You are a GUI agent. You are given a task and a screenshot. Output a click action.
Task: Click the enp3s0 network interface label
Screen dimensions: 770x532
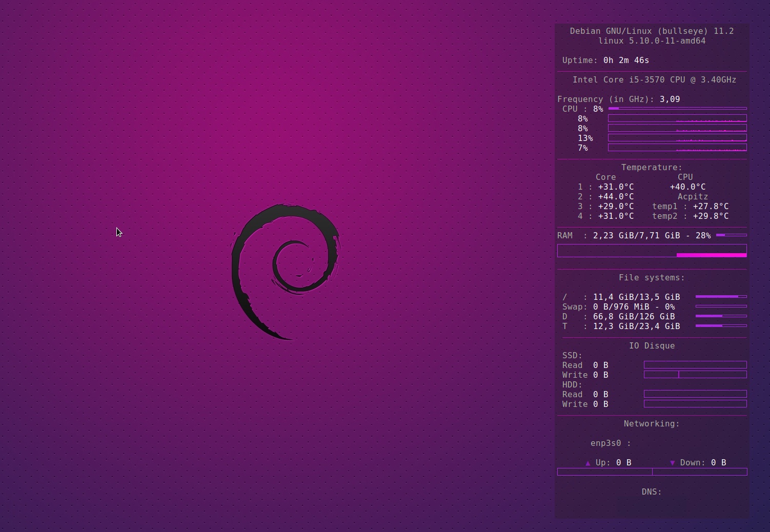[x=605, y=443]
